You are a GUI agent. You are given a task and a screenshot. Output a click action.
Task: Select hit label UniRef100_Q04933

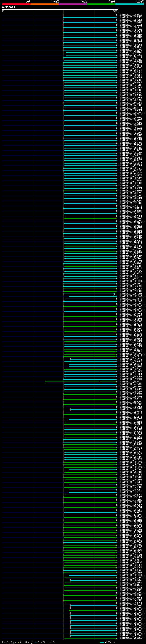pos(131,562)
